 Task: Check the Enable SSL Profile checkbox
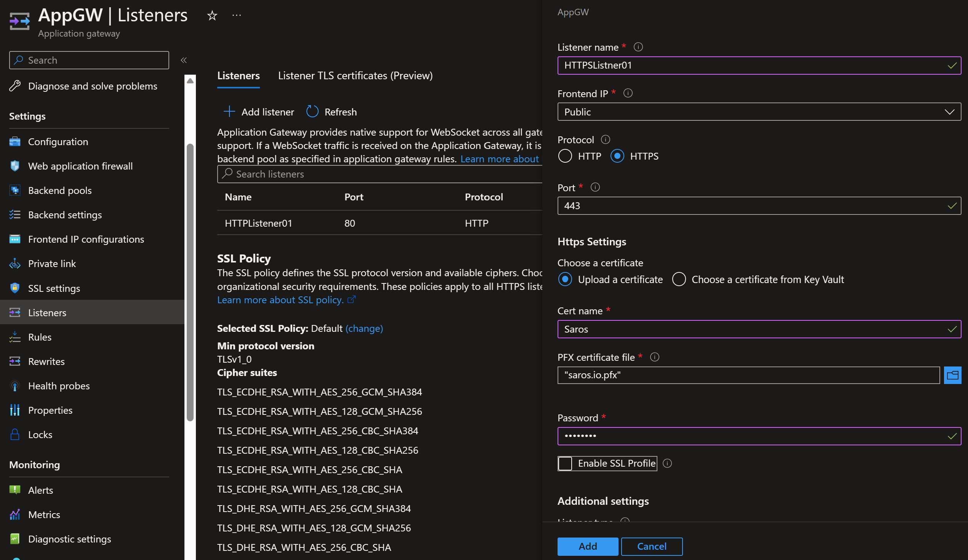click(565, 463)
